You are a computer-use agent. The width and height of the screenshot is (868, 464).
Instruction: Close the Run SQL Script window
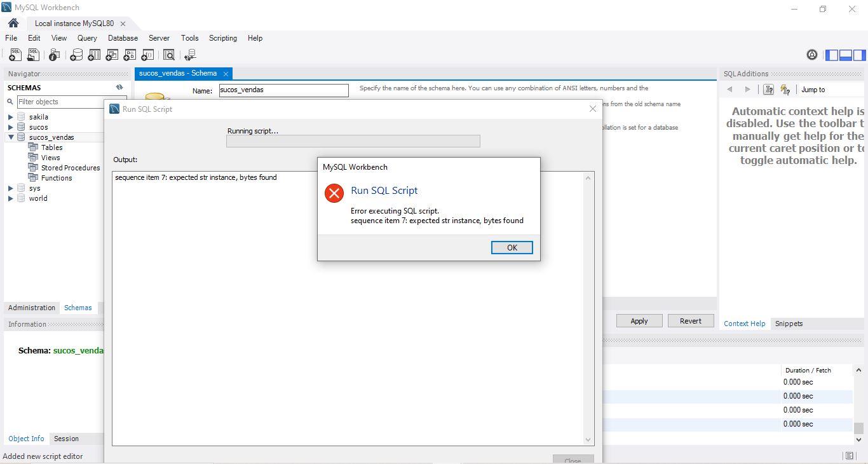tap(593, 109)
